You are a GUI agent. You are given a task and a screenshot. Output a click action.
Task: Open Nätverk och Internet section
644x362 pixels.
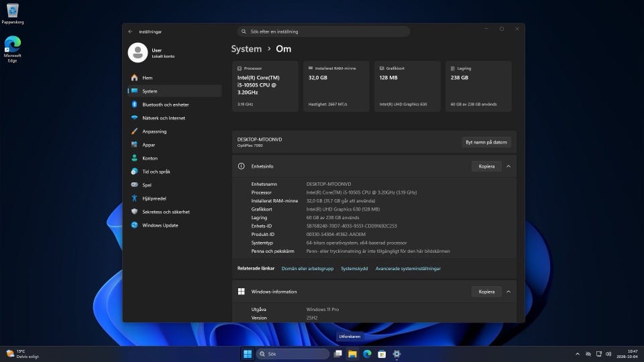[x=174, y=118]
